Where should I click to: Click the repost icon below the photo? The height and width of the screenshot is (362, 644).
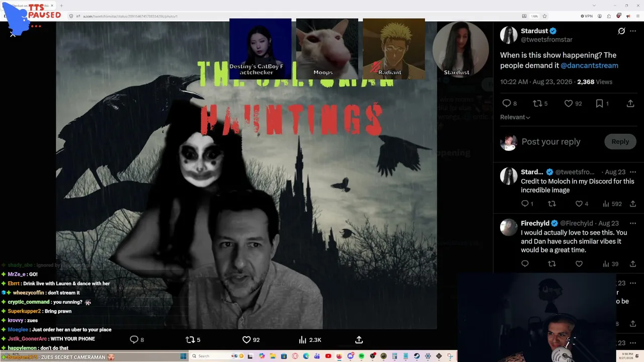point(190,340)
